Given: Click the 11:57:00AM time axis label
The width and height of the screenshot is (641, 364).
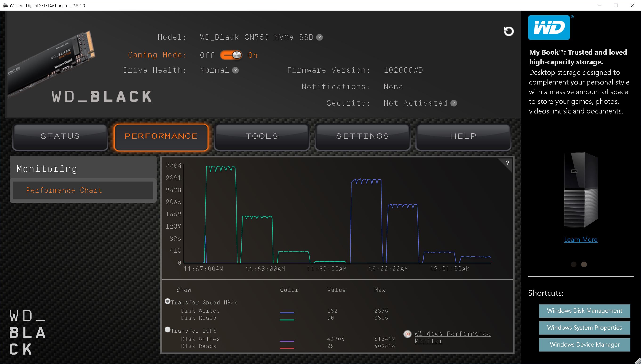Looking at the screenshot, I should (x=203, y=269).
